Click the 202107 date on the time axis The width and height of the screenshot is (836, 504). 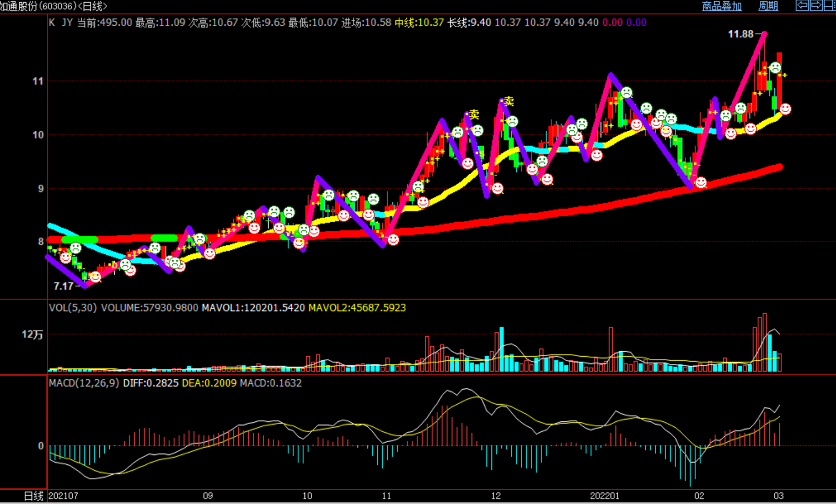coord(63,496)
